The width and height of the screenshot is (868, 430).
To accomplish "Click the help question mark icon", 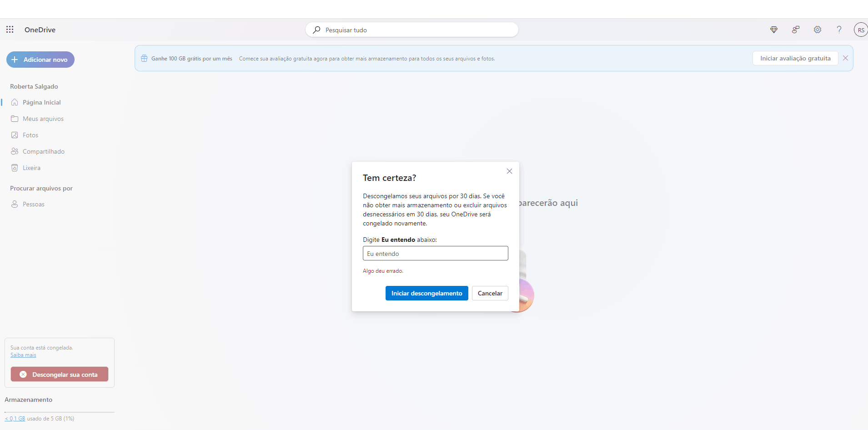I will tap(839, 30).
